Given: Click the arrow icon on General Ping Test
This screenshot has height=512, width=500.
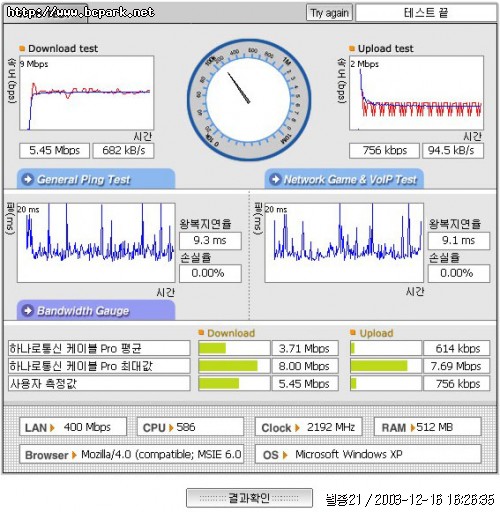Looking at the screenshot, I should coord(27,179).
